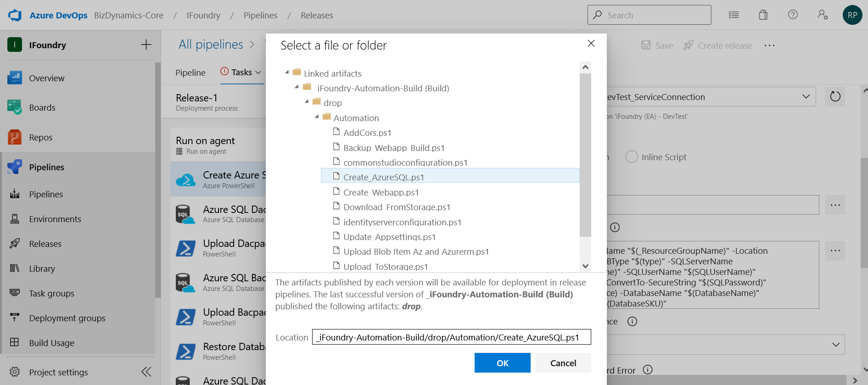
Task: Open the RP account avatar
Action: [x=852, y=15]
